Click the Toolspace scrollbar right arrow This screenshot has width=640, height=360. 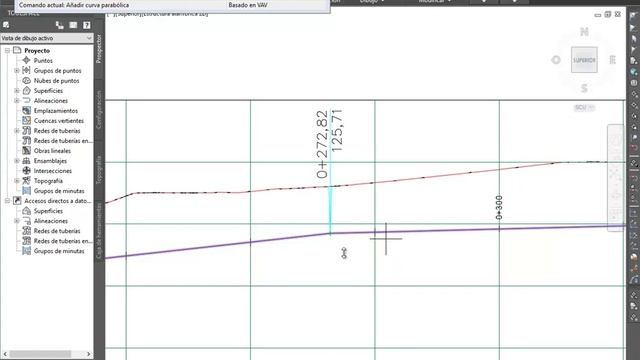pos(88,354)
